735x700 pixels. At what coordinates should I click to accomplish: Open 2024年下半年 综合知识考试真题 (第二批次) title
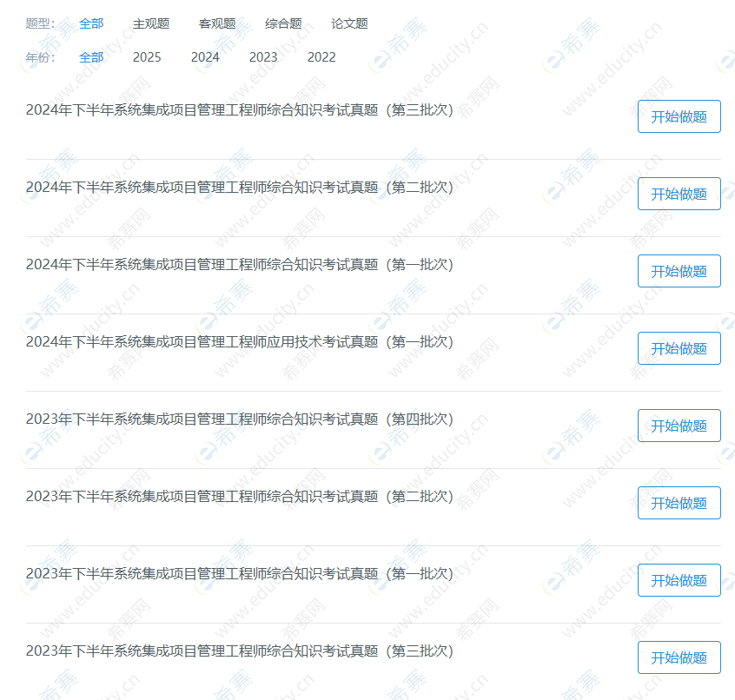point(240,188)
